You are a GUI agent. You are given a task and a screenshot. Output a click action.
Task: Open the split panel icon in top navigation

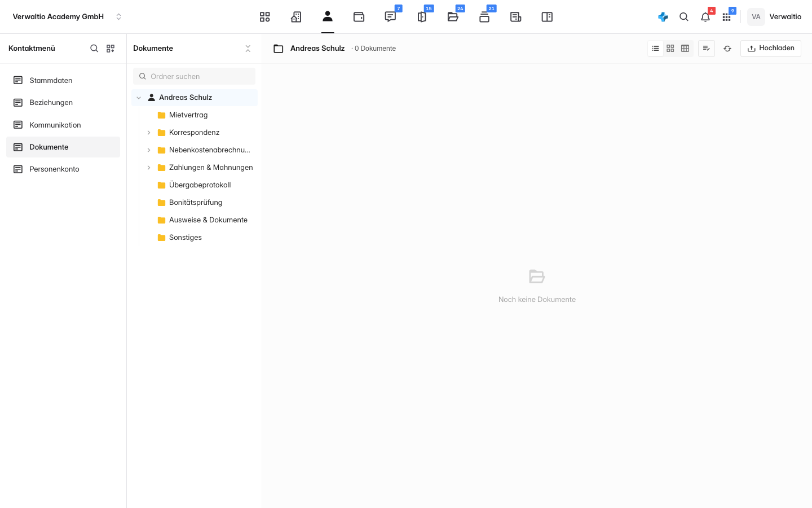coord(547,17)
